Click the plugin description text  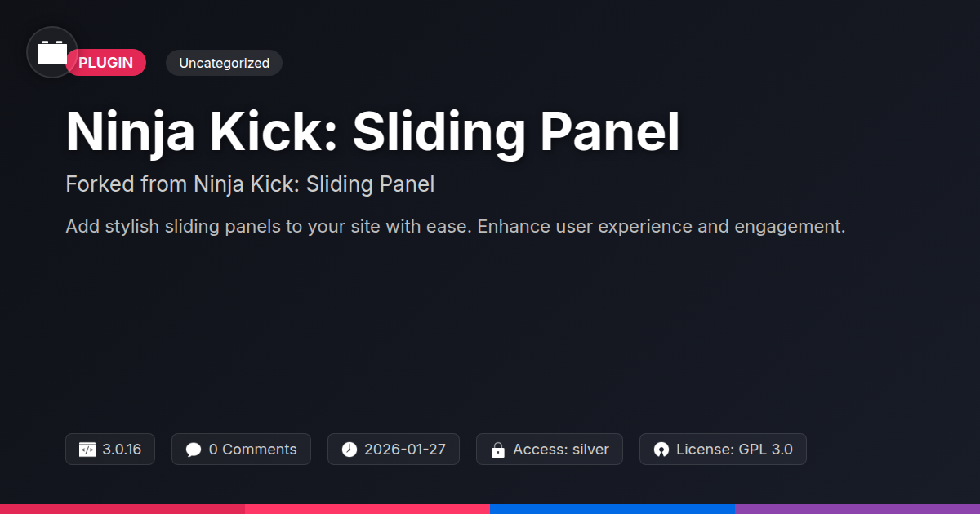(455, 226)
